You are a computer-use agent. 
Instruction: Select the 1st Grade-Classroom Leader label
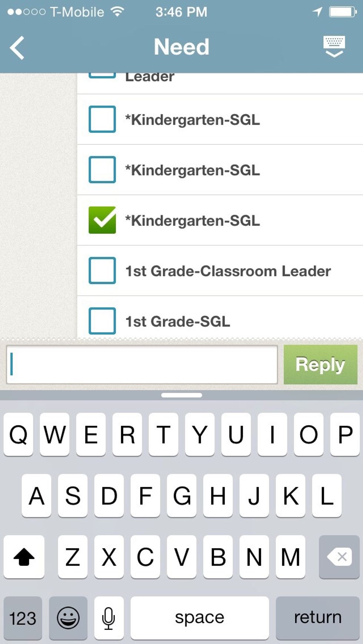[228, 271]
